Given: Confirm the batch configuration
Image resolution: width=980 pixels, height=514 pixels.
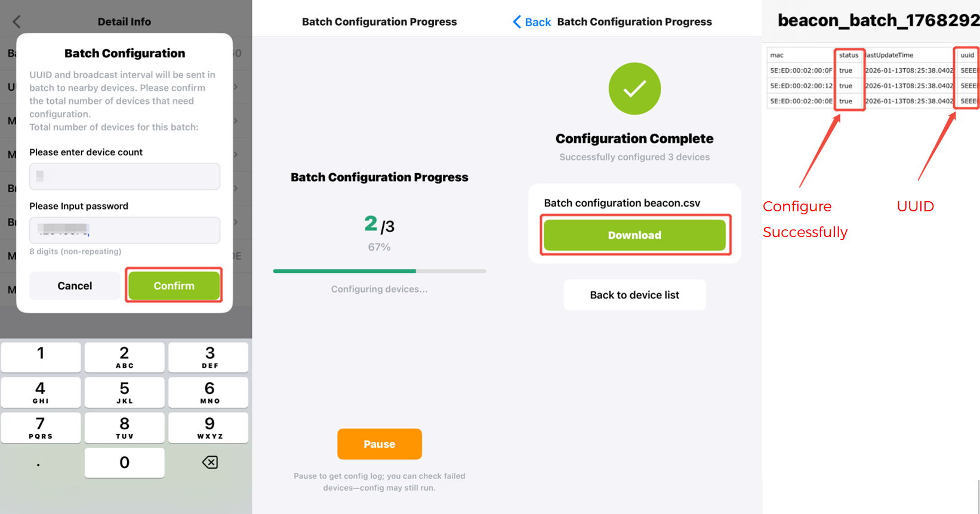Looking at the screenshot, I should pos(174,285).
